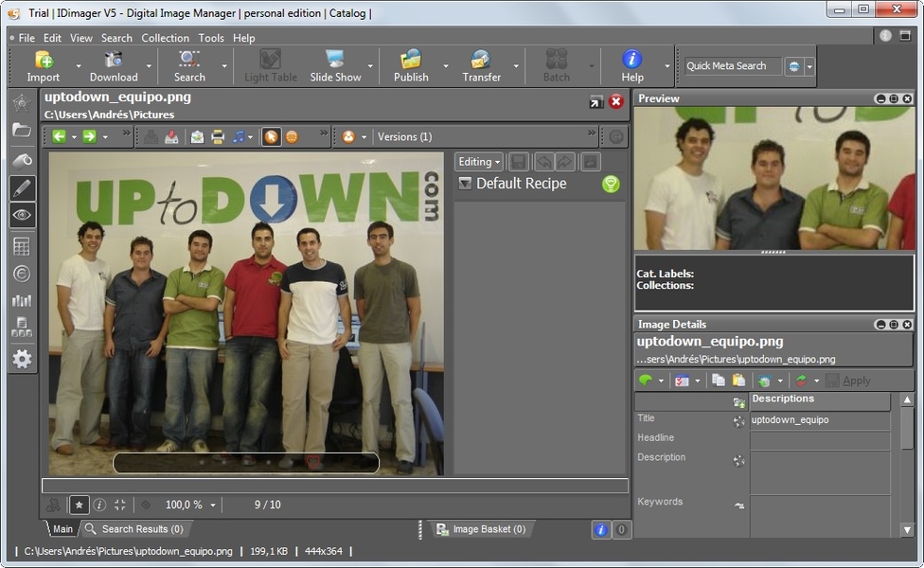
Task: Open the Tools menu
Action: [x=211, y=38]
